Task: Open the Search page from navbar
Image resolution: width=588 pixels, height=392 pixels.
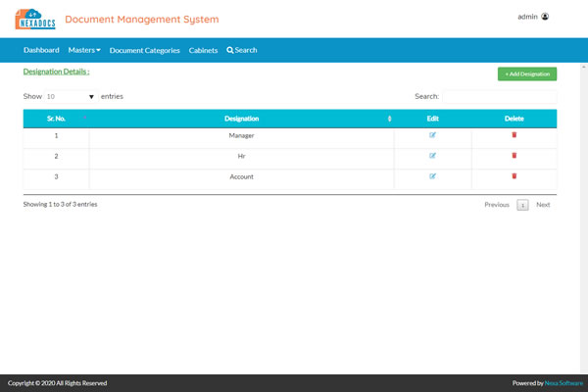Action: pos(242,50)
